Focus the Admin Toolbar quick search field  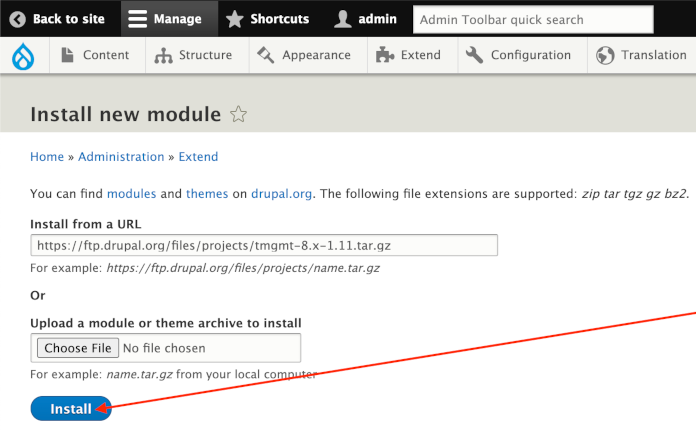click(x=533, y=20)
